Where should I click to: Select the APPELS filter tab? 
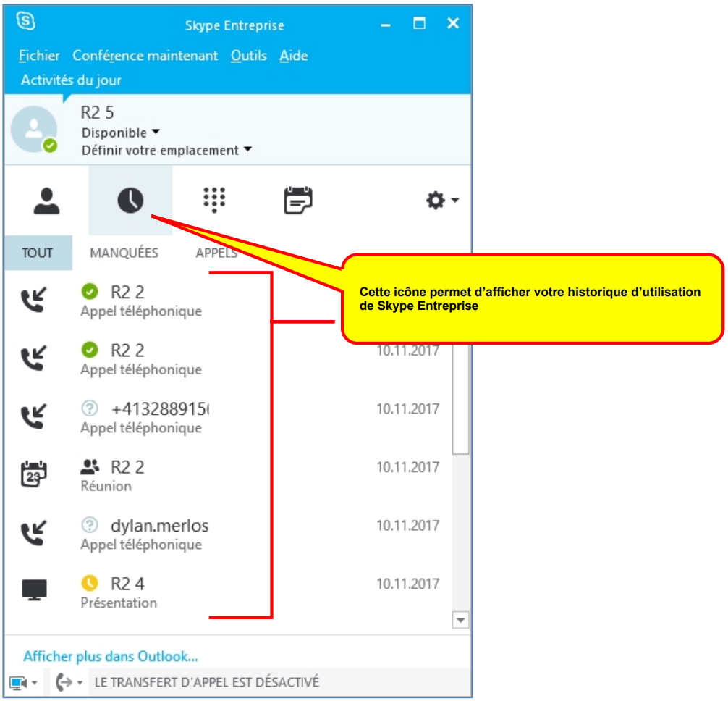click(216, 253)
